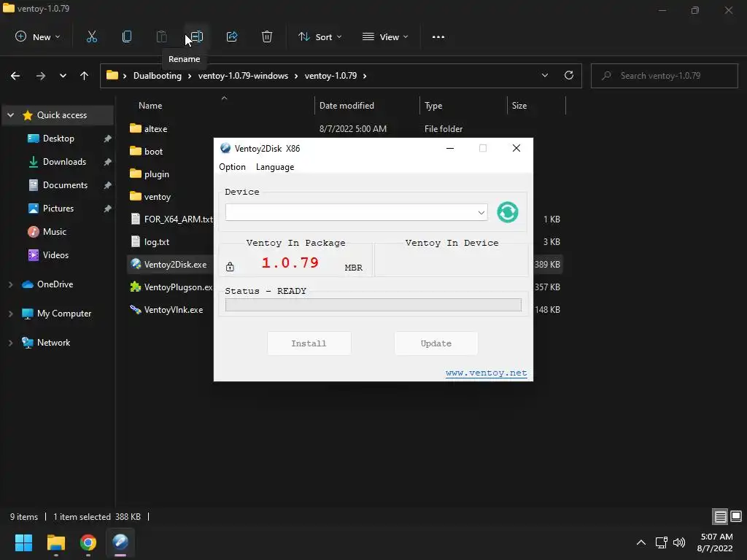Expand the OneDrive tree node
Viewport: 747px width, 560px height.
click(10, 284)
